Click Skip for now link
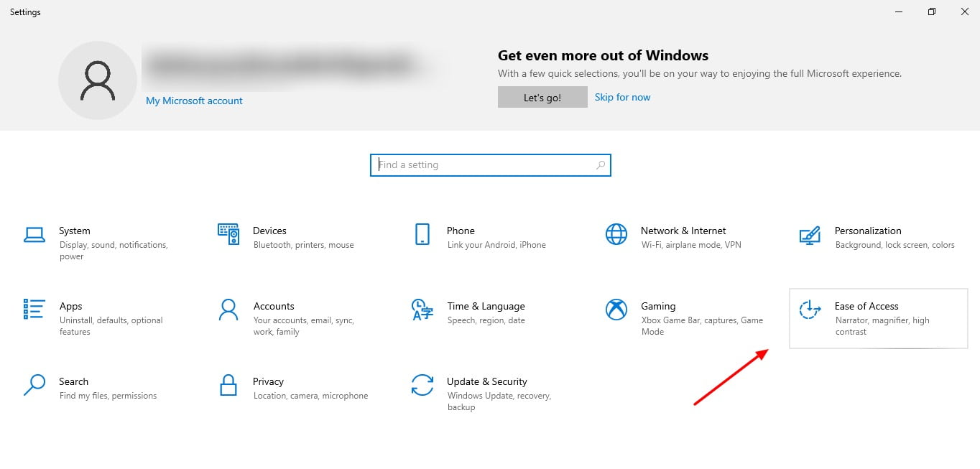Viewport: 980px width, 469px height. (622, 97)
